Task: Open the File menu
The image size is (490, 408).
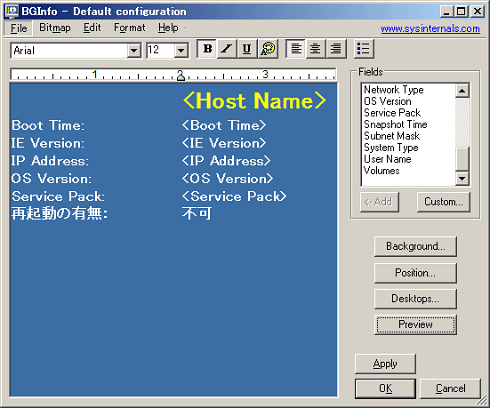Action: point(19,28)
